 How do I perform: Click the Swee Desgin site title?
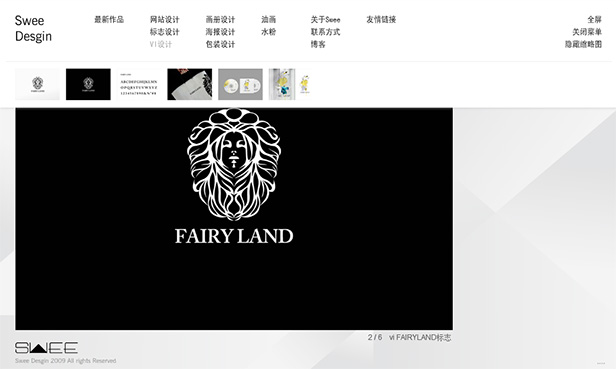(x=33, y=28)
